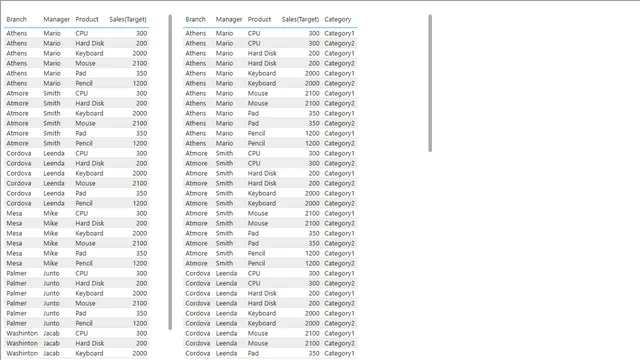Select 'CPU' in left table's Cordova rows
640x360 pixels.
81,153
